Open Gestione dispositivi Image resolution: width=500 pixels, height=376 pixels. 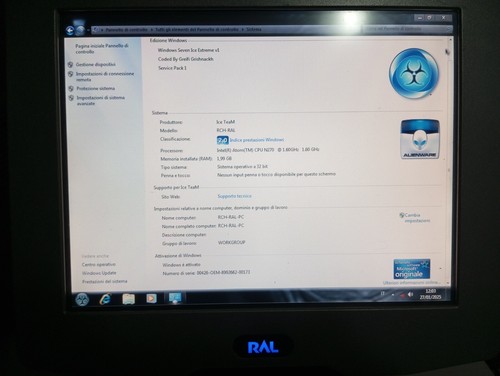pyautogui.click(x=96, y=64)
